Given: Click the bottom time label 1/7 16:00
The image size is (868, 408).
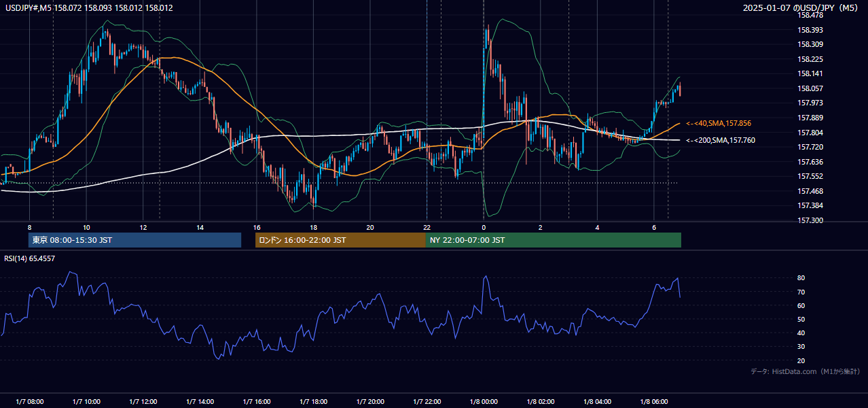Looking at the screenshot, I should (x=257, y=402).
